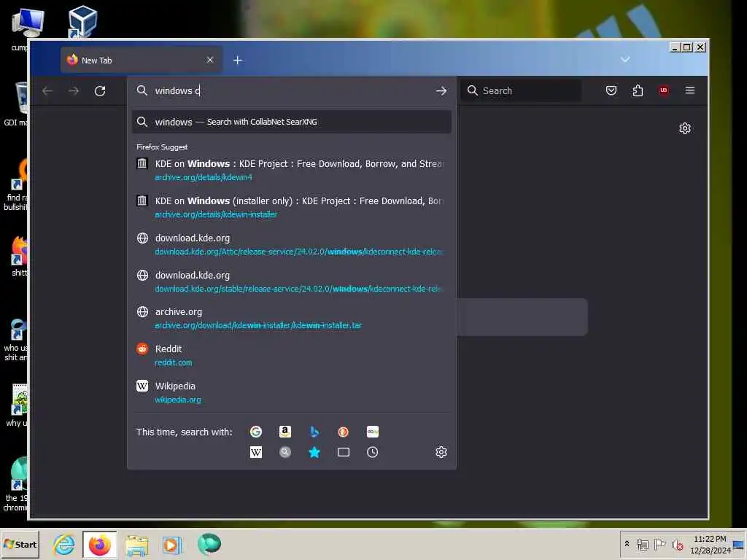Open the uBlock Origin extension icon
The width and height of the screenshot is (747, 560).
tap(664, 90)
